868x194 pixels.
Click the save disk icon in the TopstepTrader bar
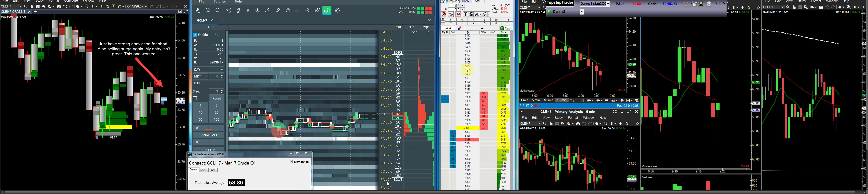[701, 4]
